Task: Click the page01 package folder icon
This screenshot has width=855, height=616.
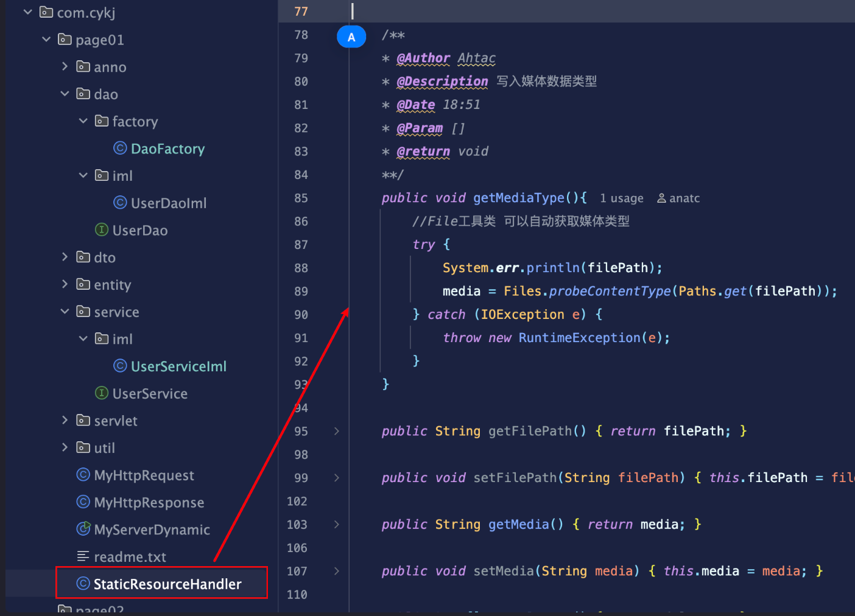Action: (x=65, y=40)
